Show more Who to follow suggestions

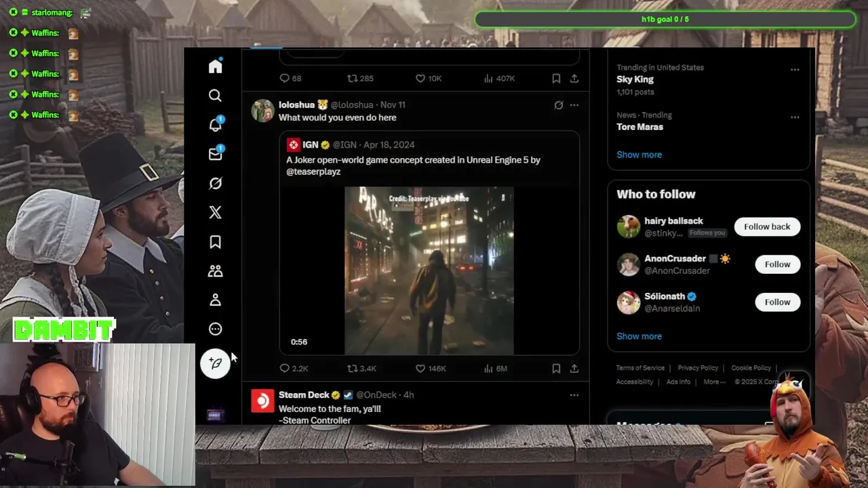tap(639, 336)
